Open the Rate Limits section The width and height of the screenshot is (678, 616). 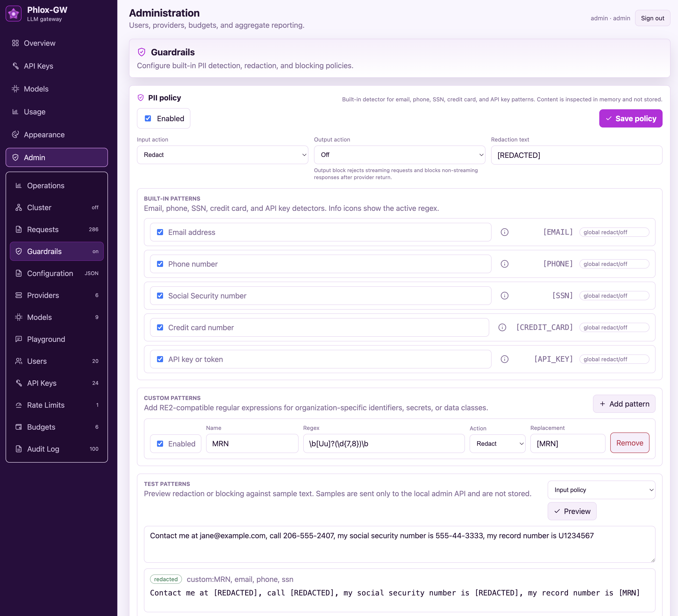click(57, 405)
